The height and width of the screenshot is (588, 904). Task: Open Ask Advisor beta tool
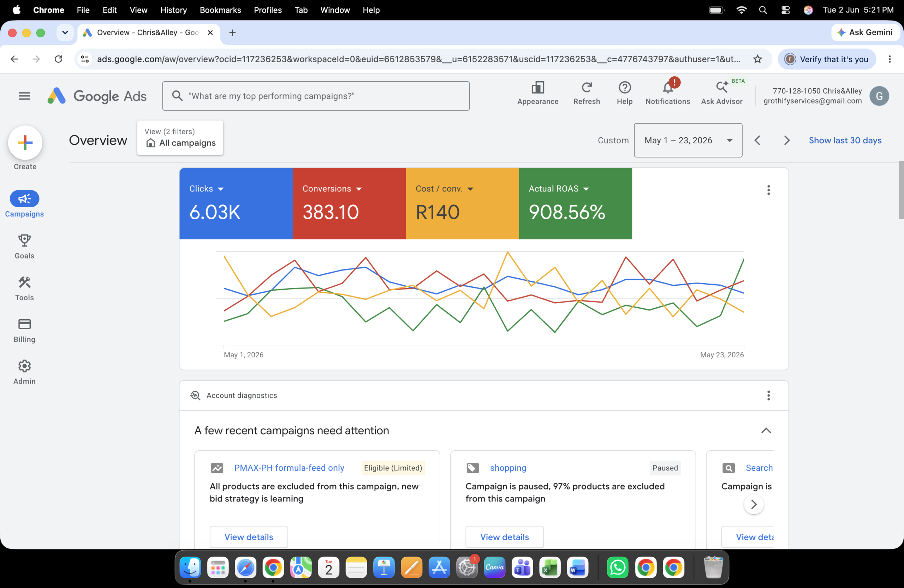721,93
